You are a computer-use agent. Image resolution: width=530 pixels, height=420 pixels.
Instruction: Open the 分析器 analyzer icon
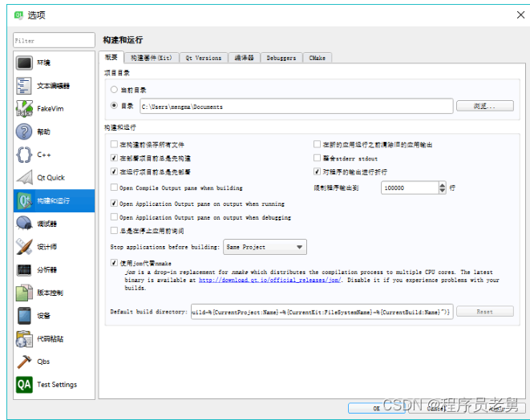(x=24, y=269)
